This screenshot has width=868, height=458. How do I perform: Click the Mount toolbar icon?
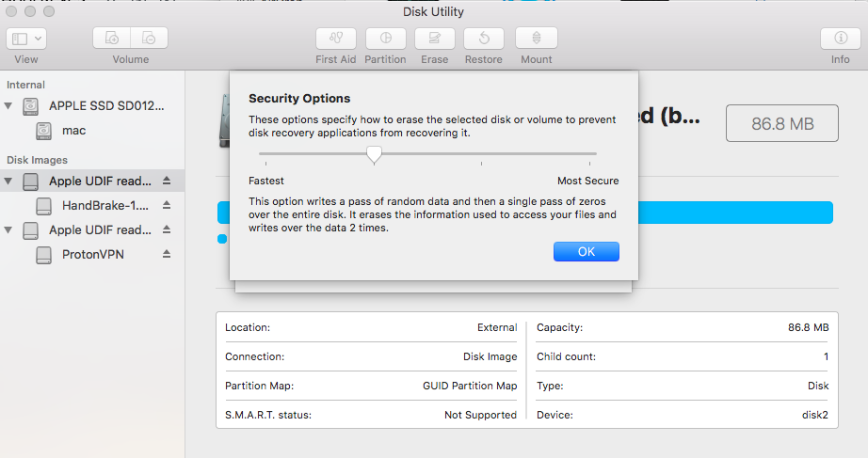pos(537,39)
